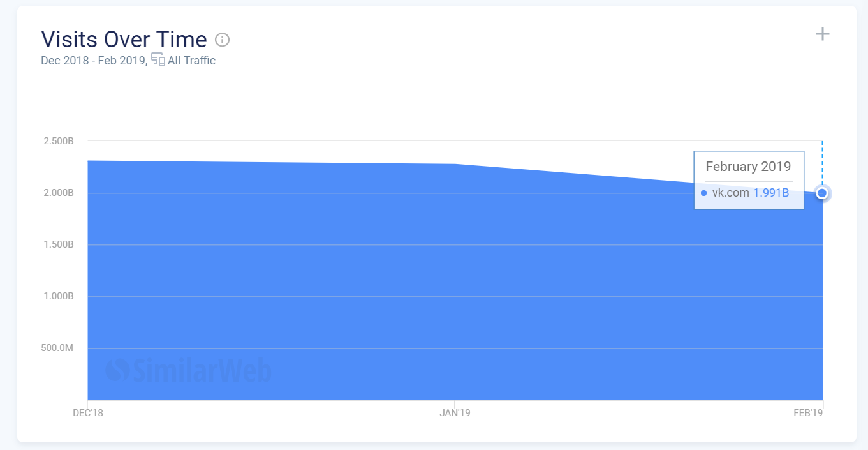This screenshot has width=868, height=450.
Task: Click the All Traffic label text
Action: tap(191, 61)
